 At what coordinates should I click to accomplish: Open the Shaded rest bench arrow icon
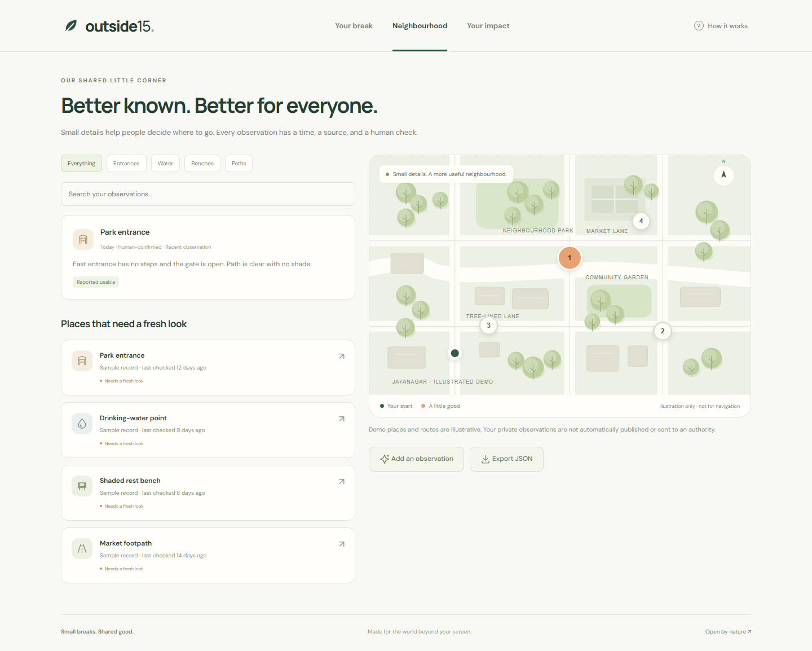click(x=341, y=481)
